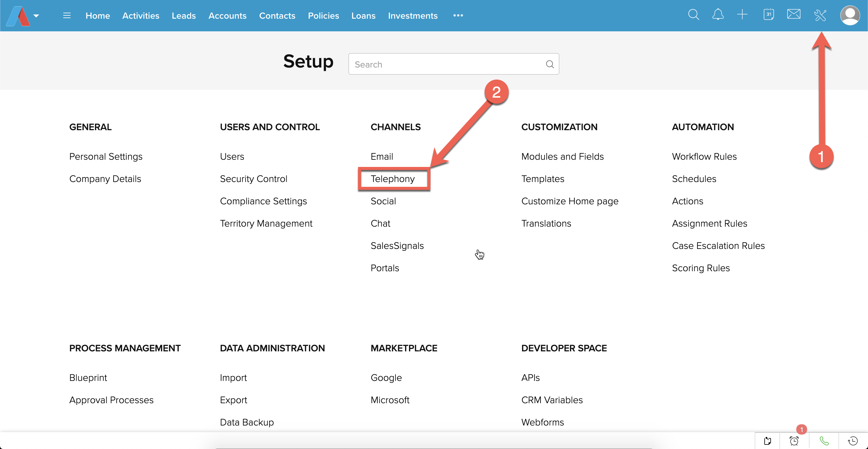Click the green phone call icon

(824, 441)
